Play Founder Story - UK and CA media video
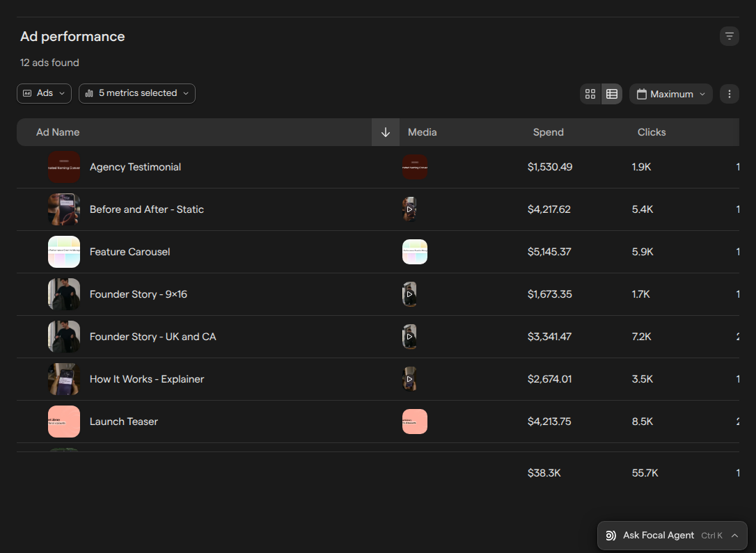The height and width of the screenshot is (553, 756). 409,337
